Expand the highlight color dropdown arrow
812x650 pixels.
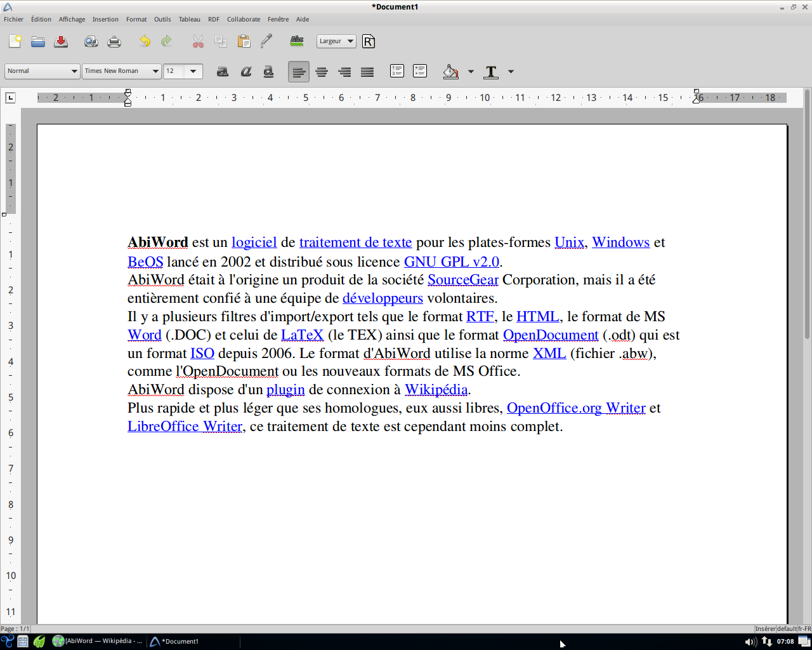[471, 72]
